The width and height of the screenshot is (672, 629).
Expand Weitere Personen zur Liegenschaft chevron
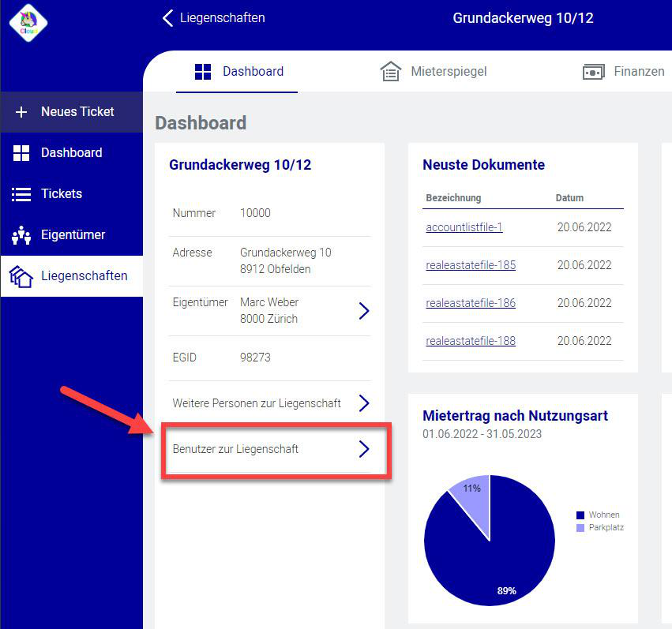pyautogui.click(x=364, y=403)
